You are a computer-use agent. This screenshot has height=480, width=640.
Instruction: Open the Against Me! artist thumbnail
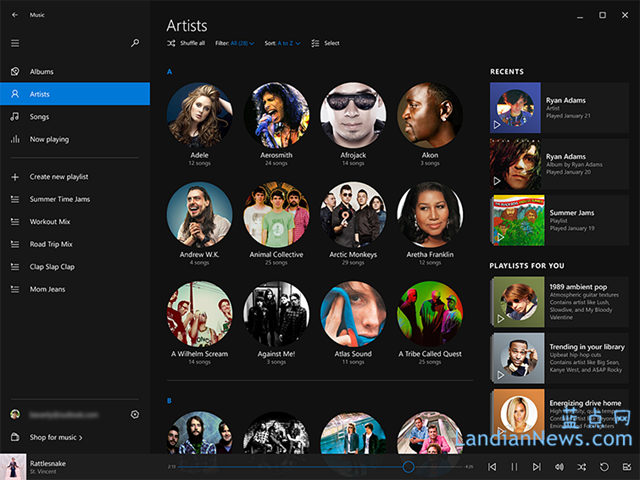coord(276,313)
